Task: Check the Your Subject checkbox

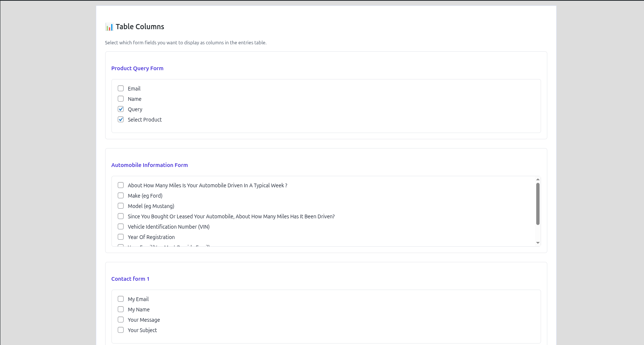Action: click(121, 330)
